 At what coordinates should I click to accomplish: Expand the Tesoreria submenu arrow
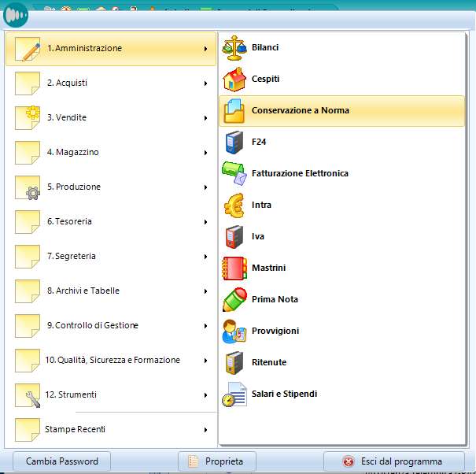pyautogui.click(x=205, y=222)
